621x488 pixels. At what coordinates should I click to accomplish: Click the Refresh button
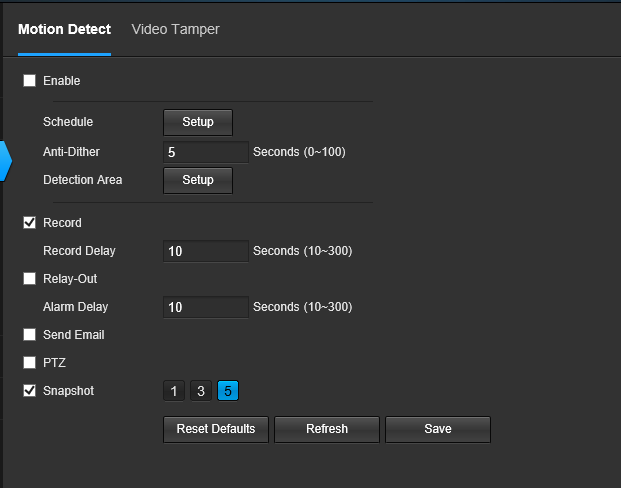327,429
